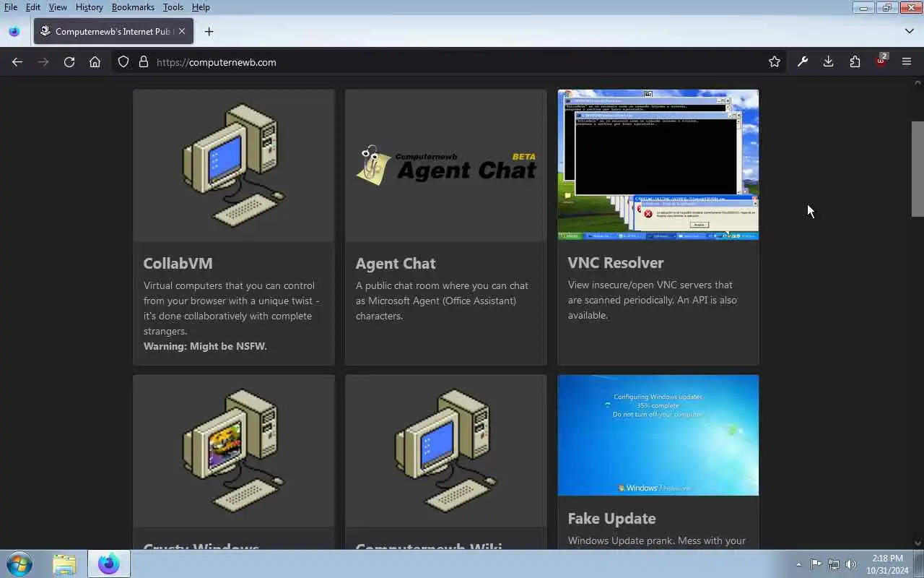This screenshot has width=924, height=578.
Task: Open the Action Center flag icon
Action: 816,564
